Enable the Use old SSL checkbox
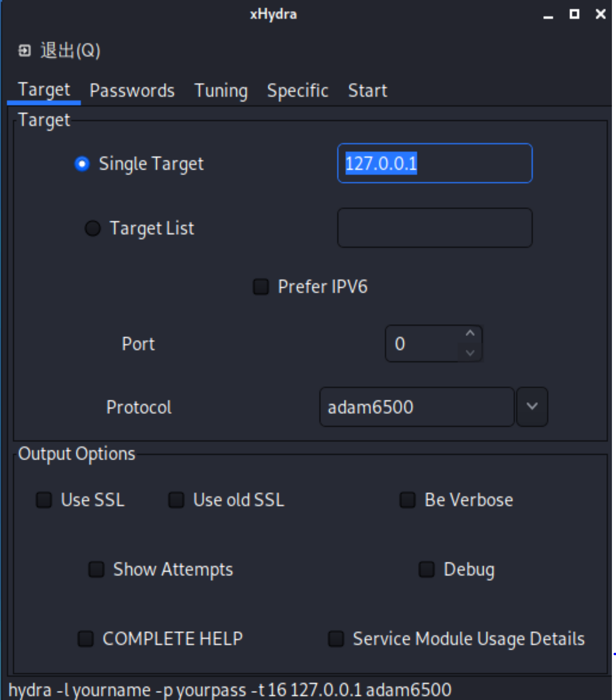 (176, 500)
